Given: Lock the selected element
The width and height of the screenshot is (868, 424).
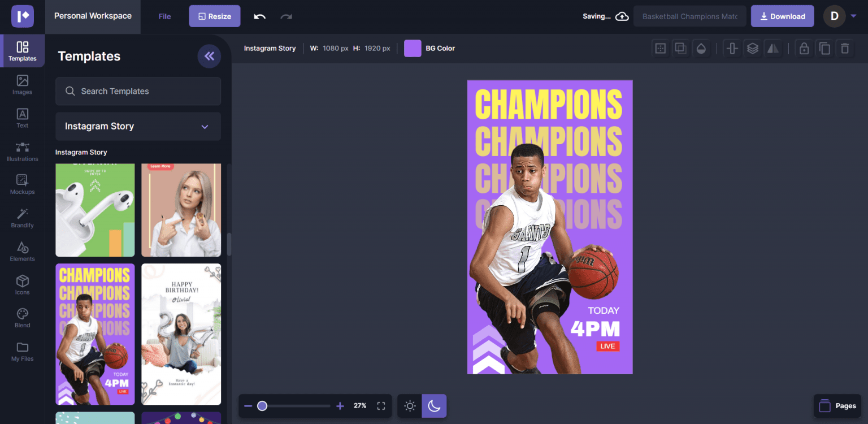Looking at the screenshot, I should point(804,48).
